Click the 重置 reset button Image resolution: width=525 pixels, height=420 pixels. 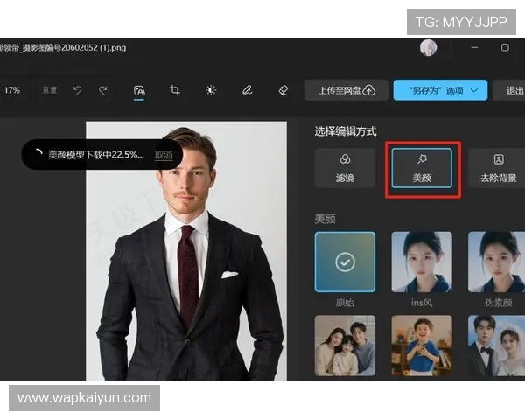50,90
